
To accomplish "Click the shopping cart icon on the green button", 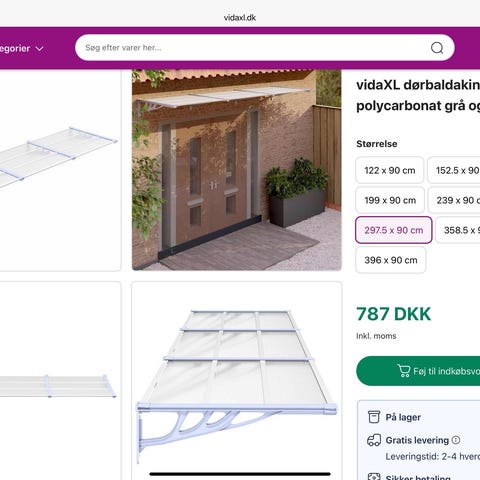I will tap(403, 371).
